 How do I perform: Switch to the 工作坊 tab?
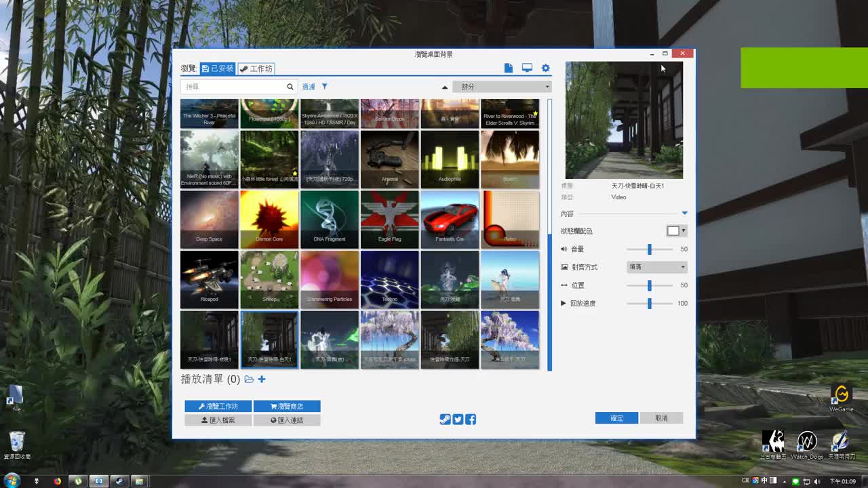(x=256, y=68)
